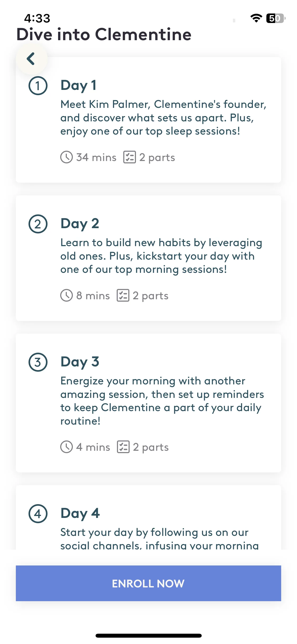Viewport: 297px width, 644px height.
Task: Tap the clock icon beside 8 mins
Action: tap(67, 296)
